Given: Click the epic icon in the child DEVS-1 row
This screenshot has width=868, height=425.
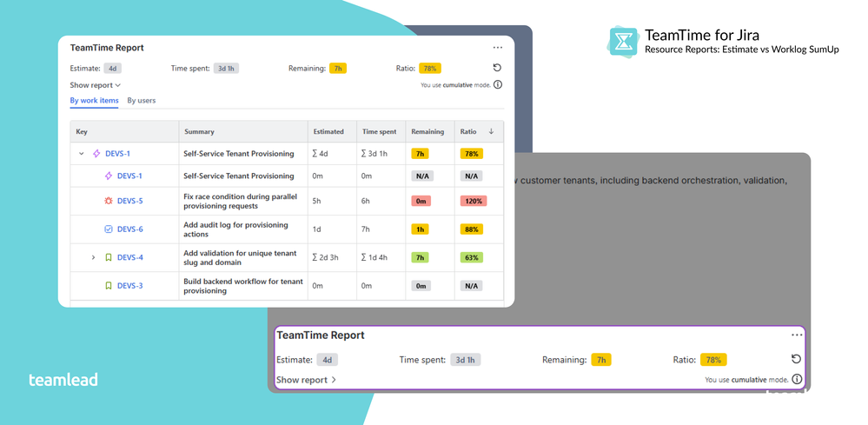Looking at the screenshot, I should pos(109,176).
